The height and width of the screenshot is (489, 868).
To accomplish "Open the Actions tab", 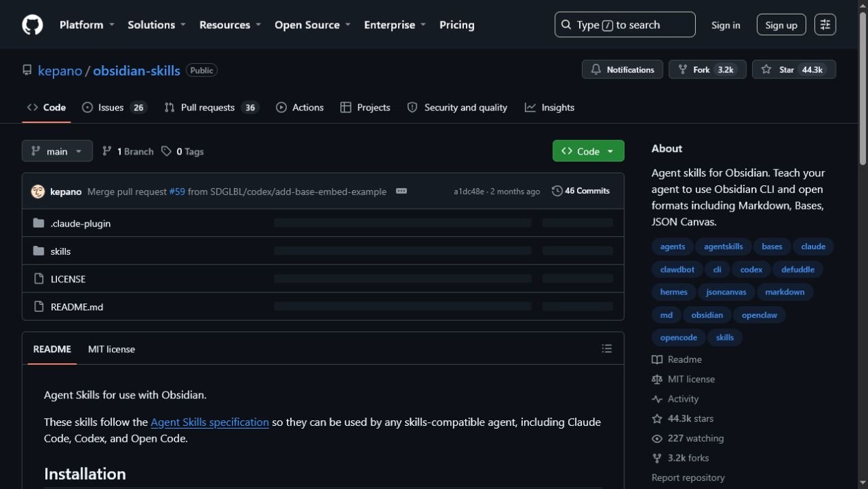I will (300, 107).
